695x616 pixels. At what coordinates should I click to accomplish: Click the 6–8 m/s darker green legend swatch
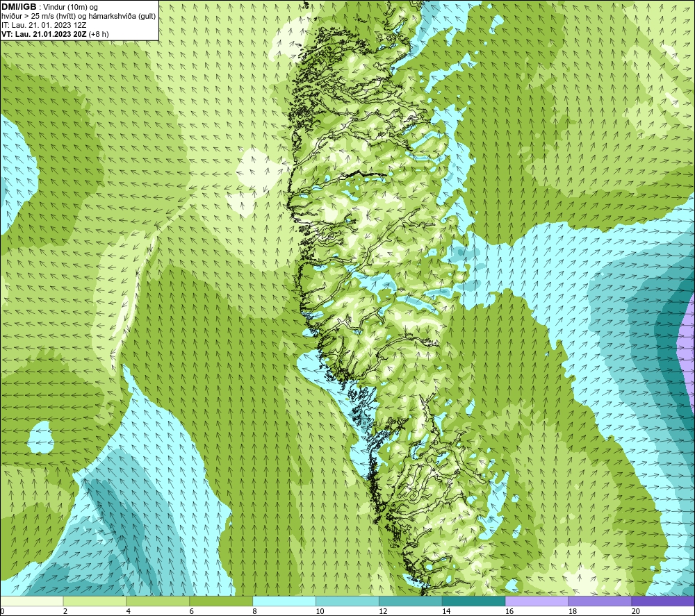coord(221,601)
